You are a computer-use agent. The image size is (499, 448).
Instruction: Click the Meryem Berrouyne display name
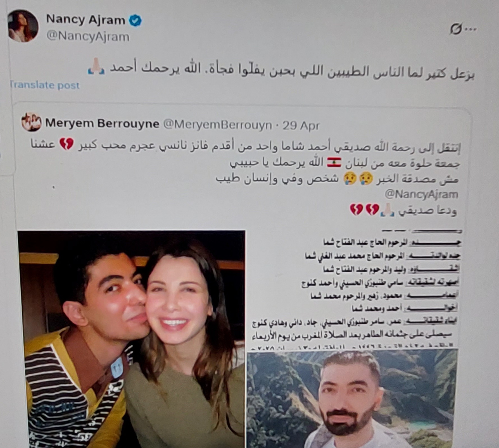(x=102, y=123)
